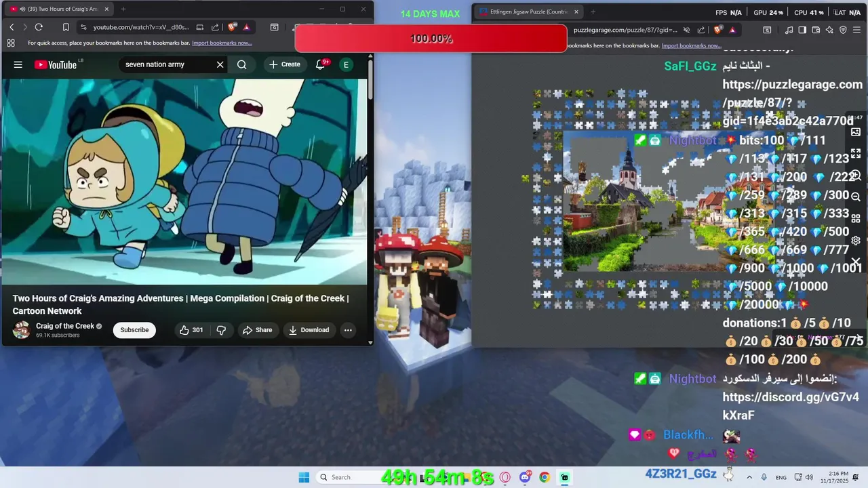Download the YouTube video
Screen dimensions: 868x488
[x=309, y=330]
